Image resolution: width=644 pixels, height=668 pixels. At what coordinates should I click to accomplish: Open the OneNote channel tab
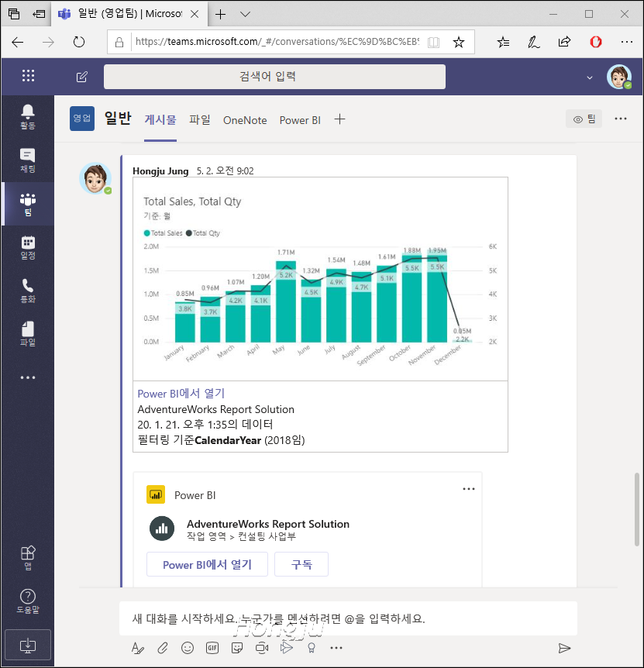[x=245, y=120]
